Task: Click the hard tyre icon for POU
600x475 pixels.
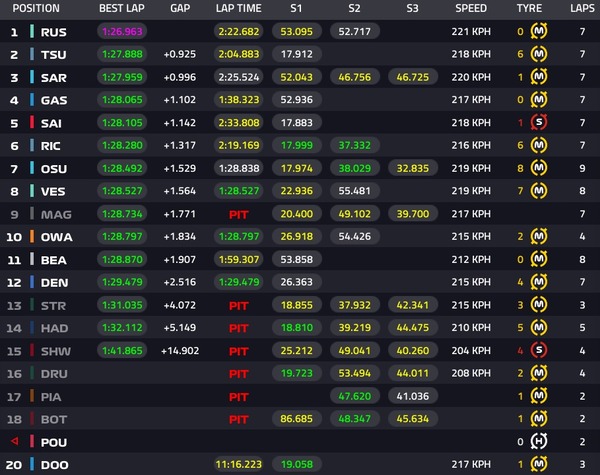Action: (539, 442)
